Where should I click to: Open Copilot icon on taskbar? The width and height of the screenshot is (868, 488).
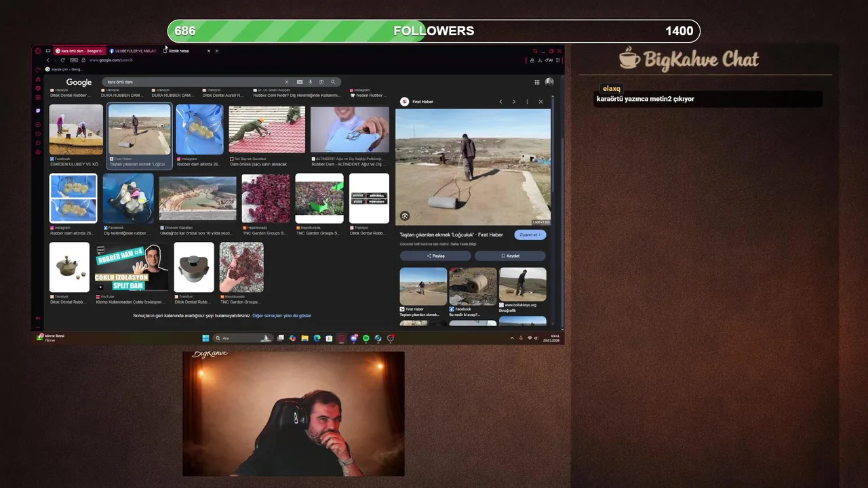click(x=292, y=338)
